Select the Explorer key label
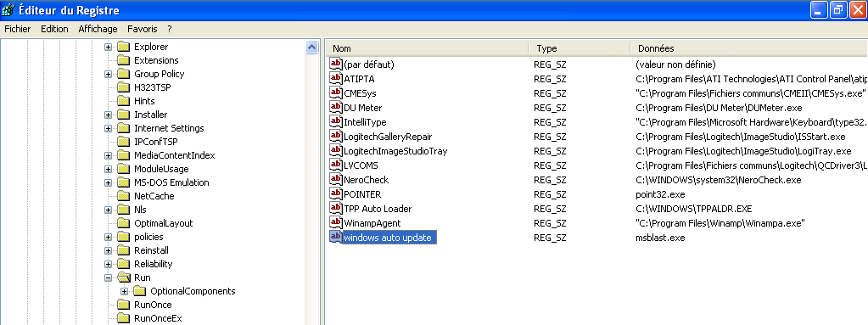This screenshot has width=868, height=325. pos(151,47)
